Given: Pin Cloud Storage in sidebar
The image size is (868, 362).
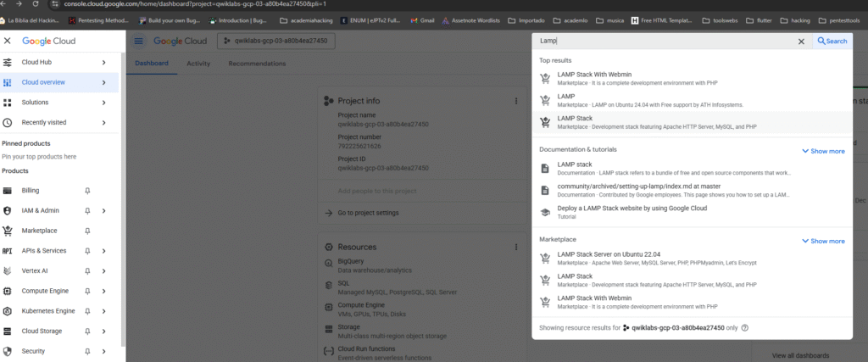Looking at the screenshot, I should (88, 331).
